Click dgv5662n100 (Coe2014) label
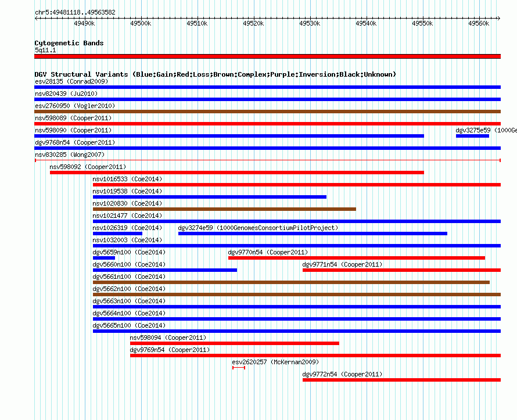 point(129,289)
